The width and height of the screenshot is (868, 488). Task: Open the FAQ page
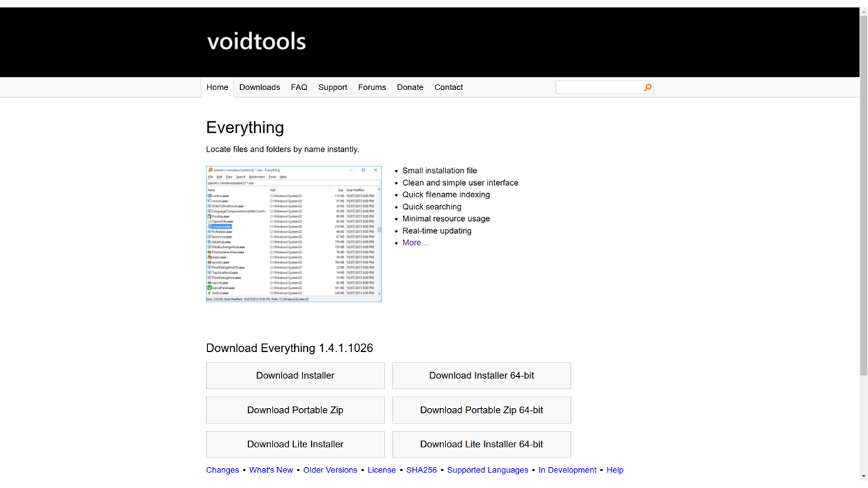coord(299,87)
